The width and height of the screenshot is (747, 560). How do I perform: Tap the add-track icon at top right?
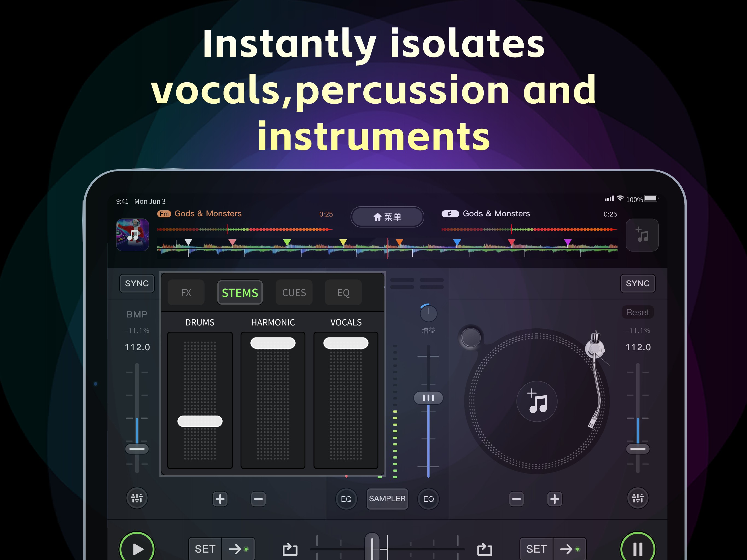pyautogui.click(x=642, y=235)
